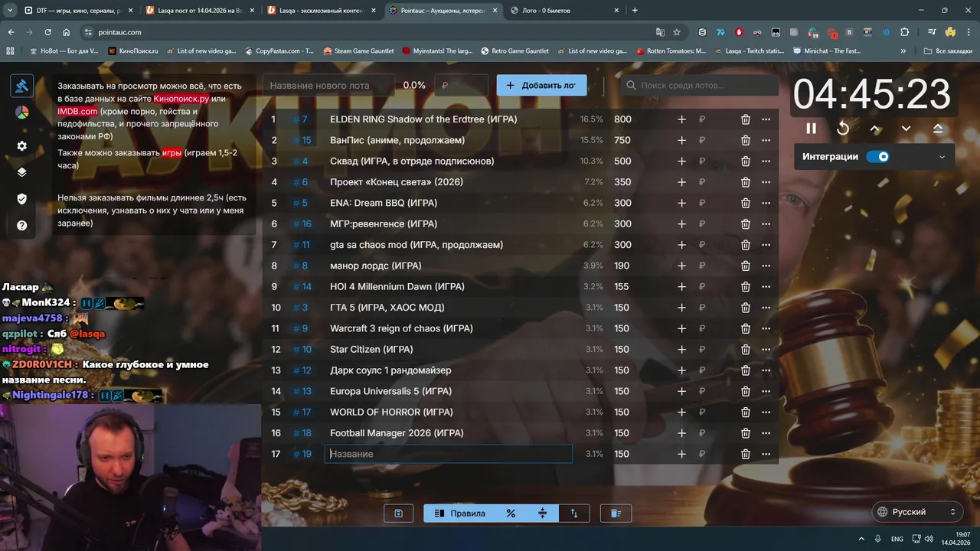The height and width of the screenshot is (551, 980).
Task: Click the empty Название field in row 17
Action: pos(449,454)
